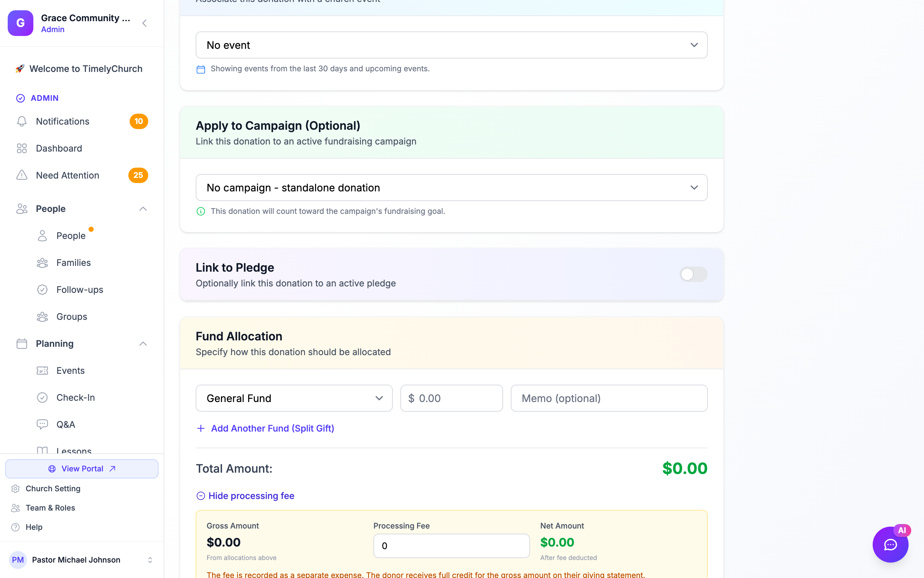924x578 pixels.
Task: Click the plus icon for adding another fund
Action: click(x=201, y=428)
